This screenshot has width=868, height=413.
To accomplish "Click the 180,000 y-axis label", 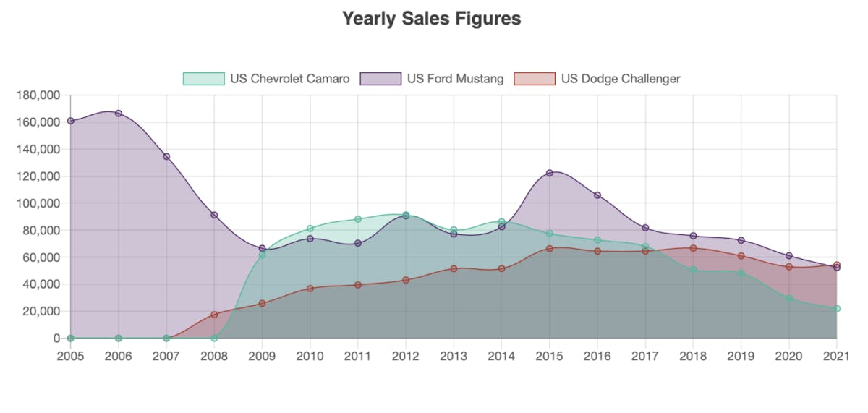I will [x=38, y=95].
